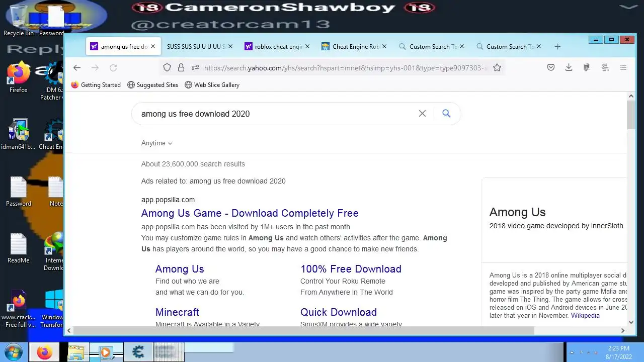Click the 'Minecraft' ad sublink
The height and width of the screenshot is (362, 644).
click(x=177, y=312)
